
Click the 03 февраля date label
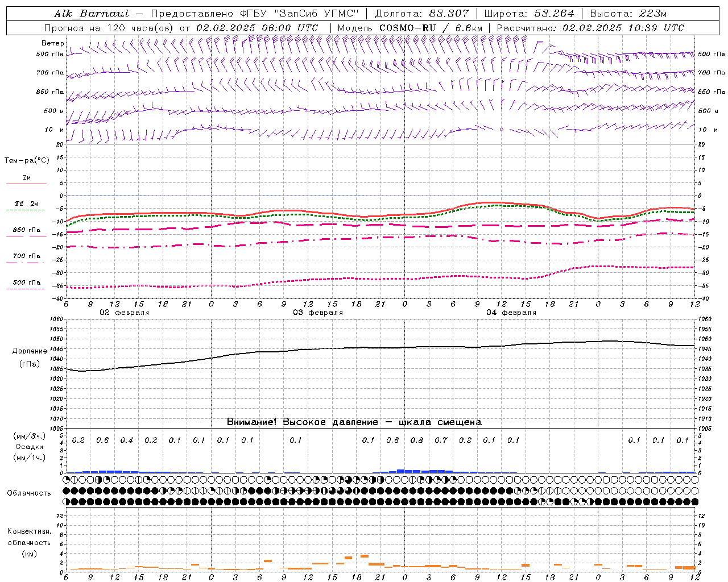coord(318,313)
